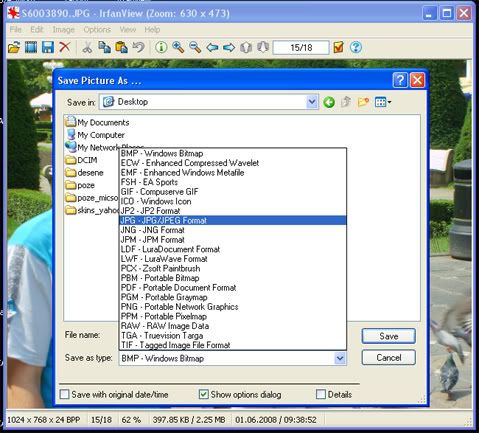The image size is (479, 433).
Task: Choose PPM - Portable Pixelmap format
Action: [x=233, y=316]
